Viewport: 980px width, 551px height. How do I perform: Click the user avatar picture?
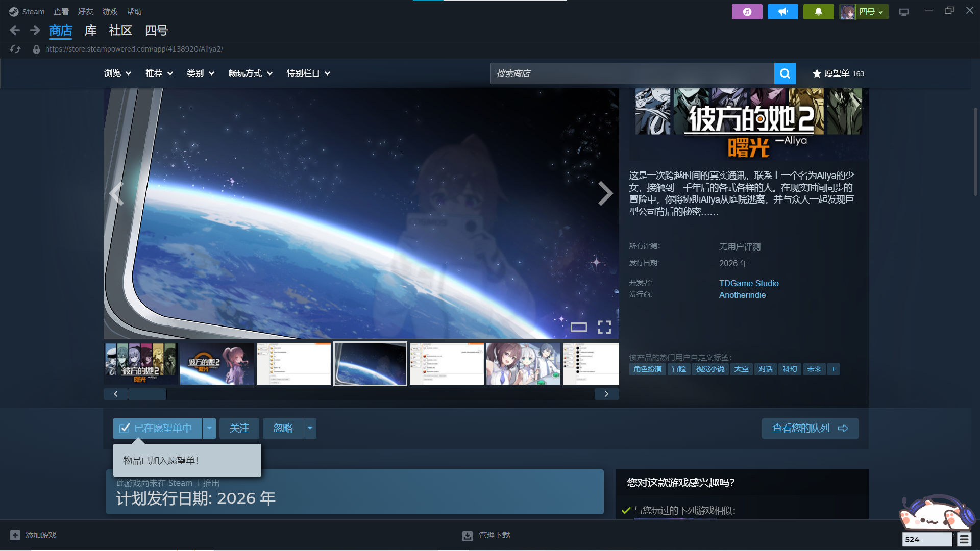pyautogui.click(x=847, y=12)
